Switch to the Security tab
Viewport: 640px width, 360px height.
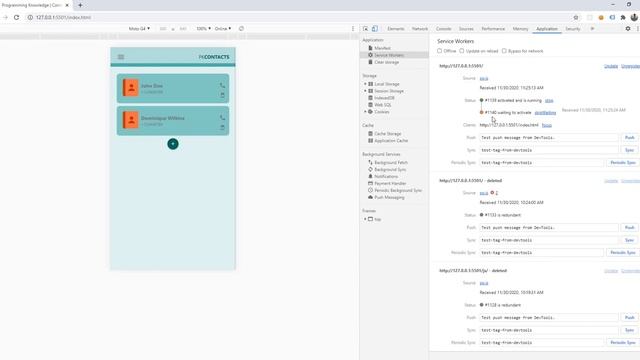pos(573,29)
